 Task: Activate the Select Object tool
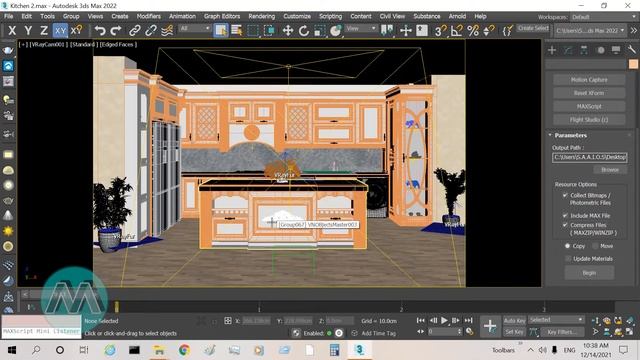221,31
